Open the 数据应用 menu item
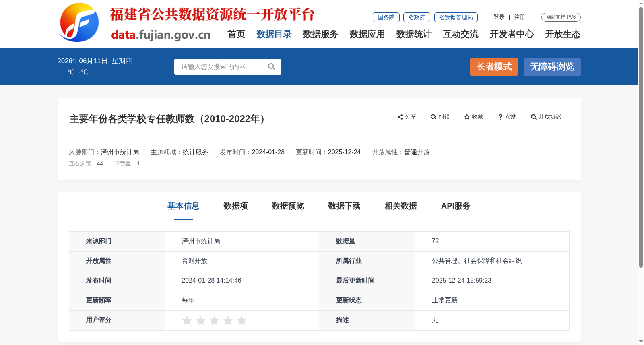 pyautogui.click(x=367, y=34)
